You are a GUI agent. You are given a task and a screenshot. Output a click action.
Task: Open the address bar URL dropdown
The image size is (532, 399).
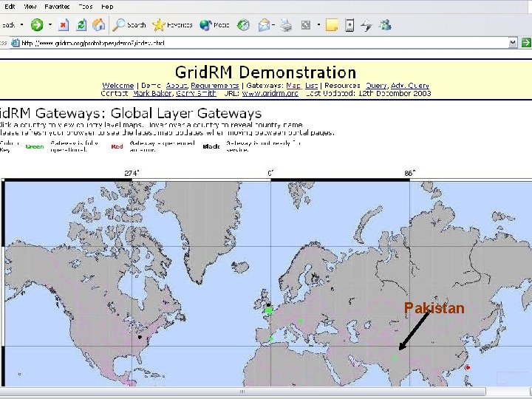tap(513, 43)
